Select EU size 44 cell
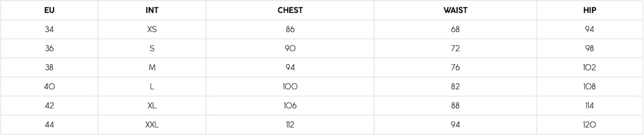This screenshot has width=644, height=136. click(49, 124)
